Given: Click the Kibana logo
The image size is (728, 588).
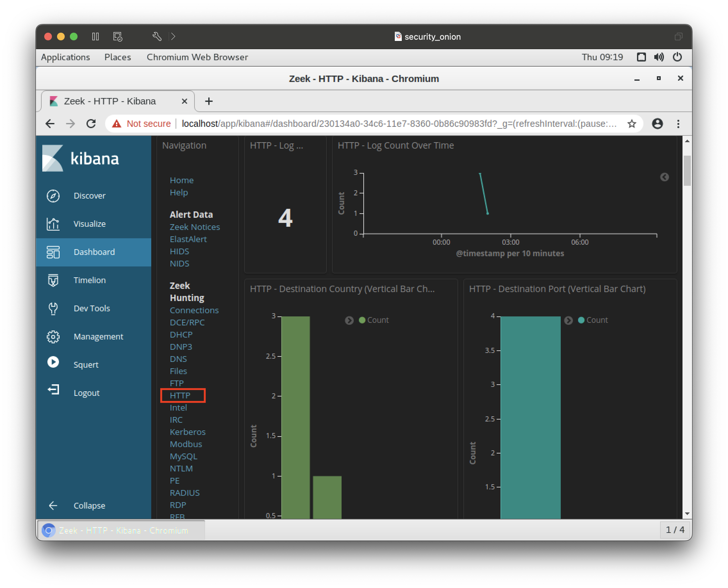Looking at the screenshot, I should (80, 158).
